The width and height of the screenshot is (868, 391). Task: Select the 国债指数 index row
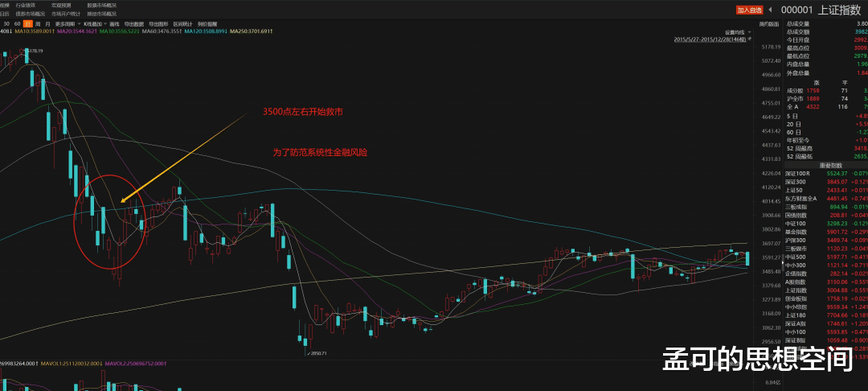826,215
